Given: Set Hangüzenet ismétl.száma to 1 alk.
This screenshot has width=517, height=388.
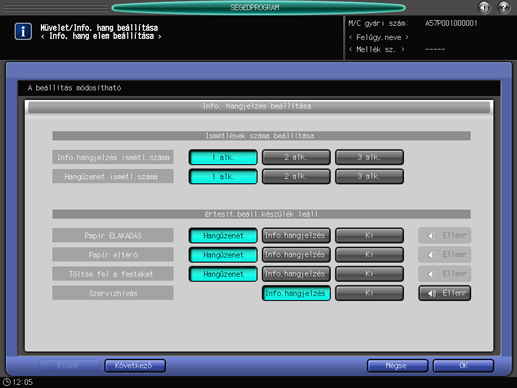Looking at the screenshot, I should point(223,177).
